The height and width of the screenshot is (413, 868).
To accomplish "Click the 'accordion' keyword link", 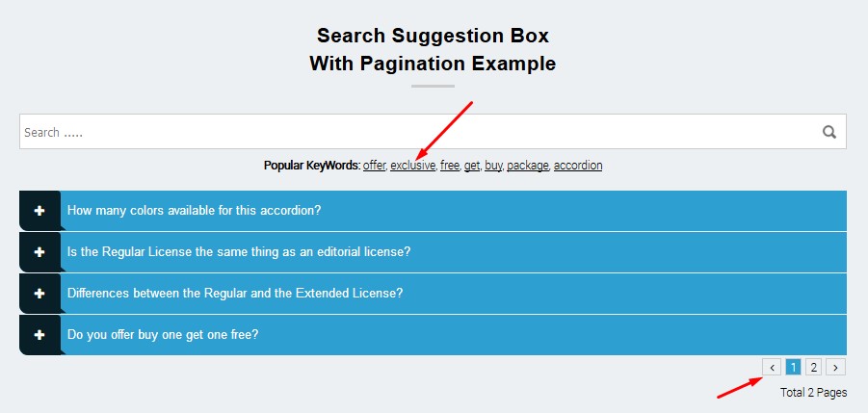I will coord(578,166).
